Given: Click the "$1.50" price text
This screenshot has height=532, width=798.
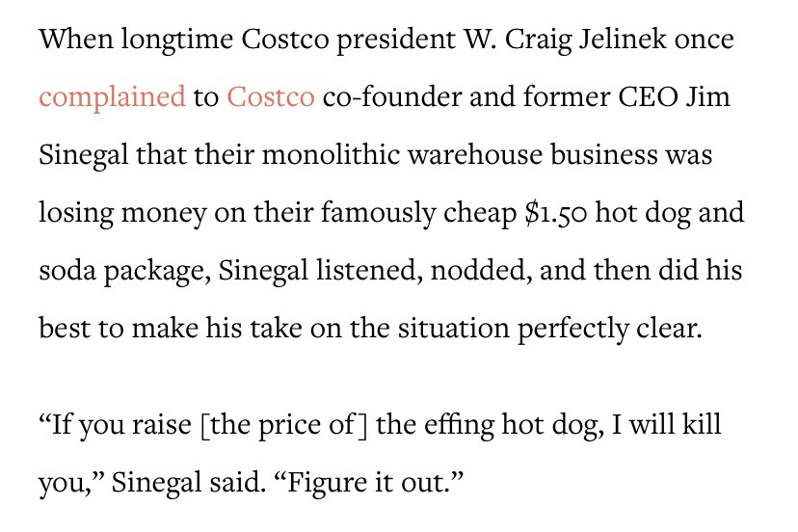Looking at the screenshot, I should point(554,212).
